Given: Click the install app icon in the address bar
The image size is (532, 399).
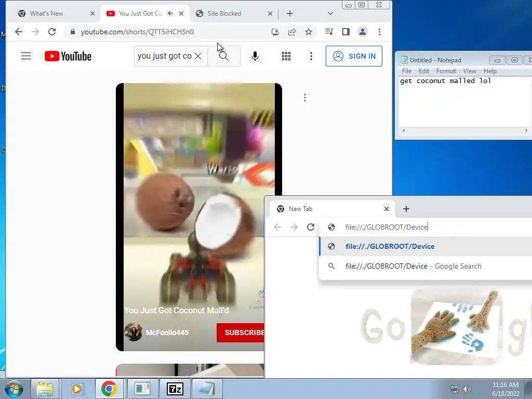Looking at the screenshot, I should coord(275,32).
